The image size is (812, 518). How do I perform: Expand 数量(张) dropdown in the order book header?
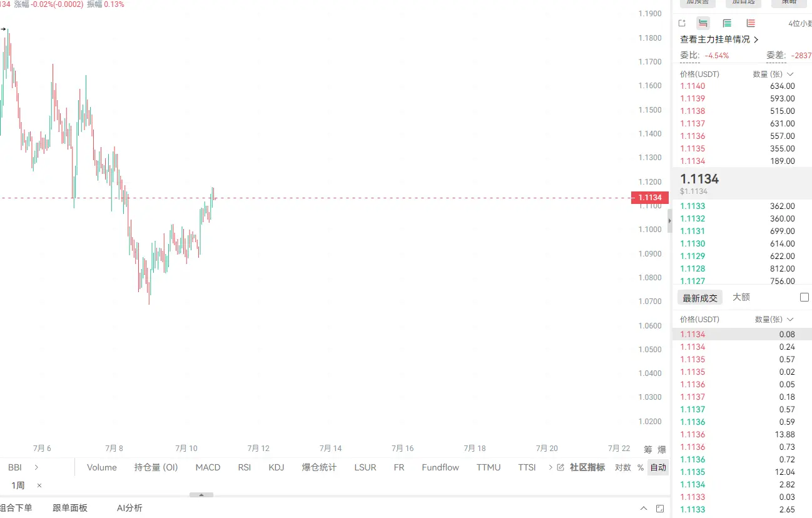(x=773, y=74)
